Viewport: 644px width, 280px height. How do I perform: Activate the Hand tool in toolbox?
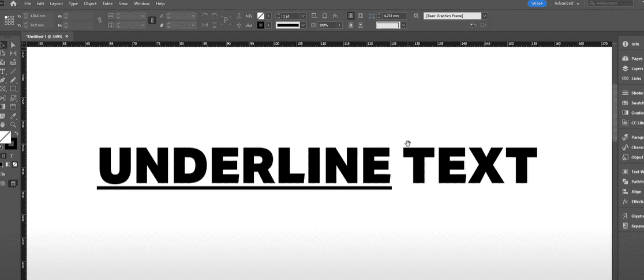(x=3, y=124)
